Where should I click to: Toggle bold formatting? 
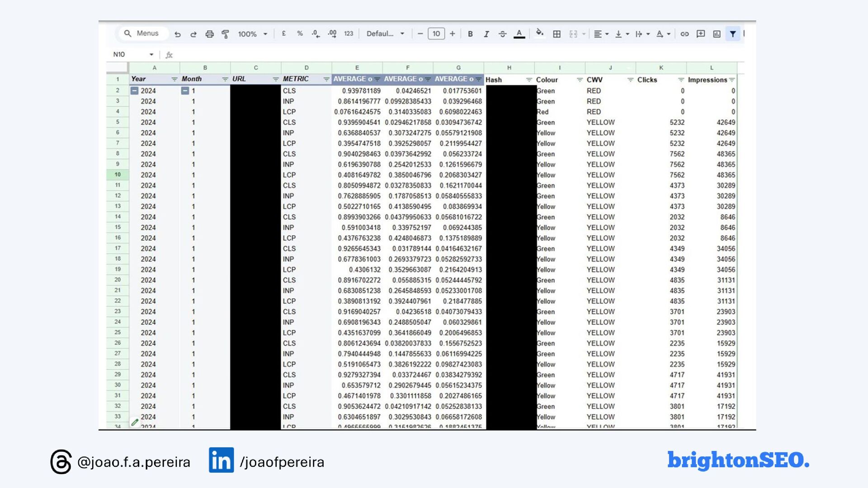pyautogui.click(x=470, y=34)
